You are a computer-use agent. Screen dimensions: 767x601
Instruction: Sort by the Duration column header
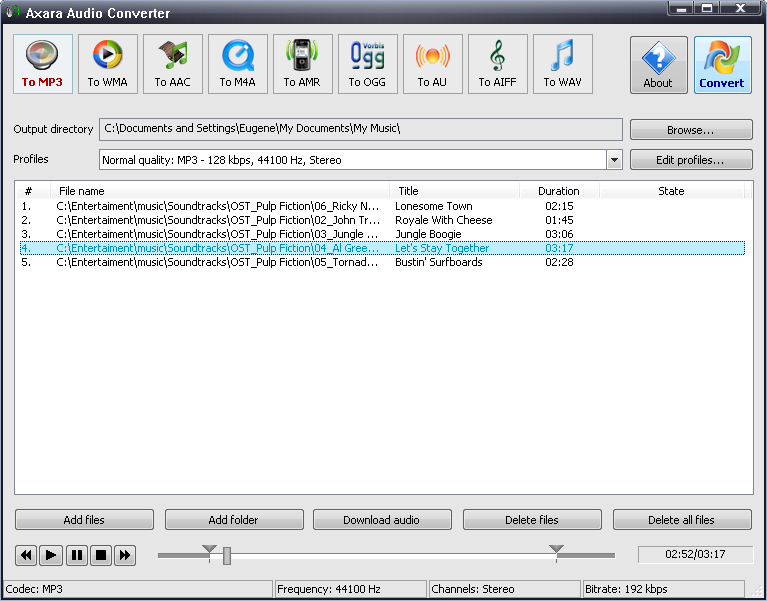[559, 191]
